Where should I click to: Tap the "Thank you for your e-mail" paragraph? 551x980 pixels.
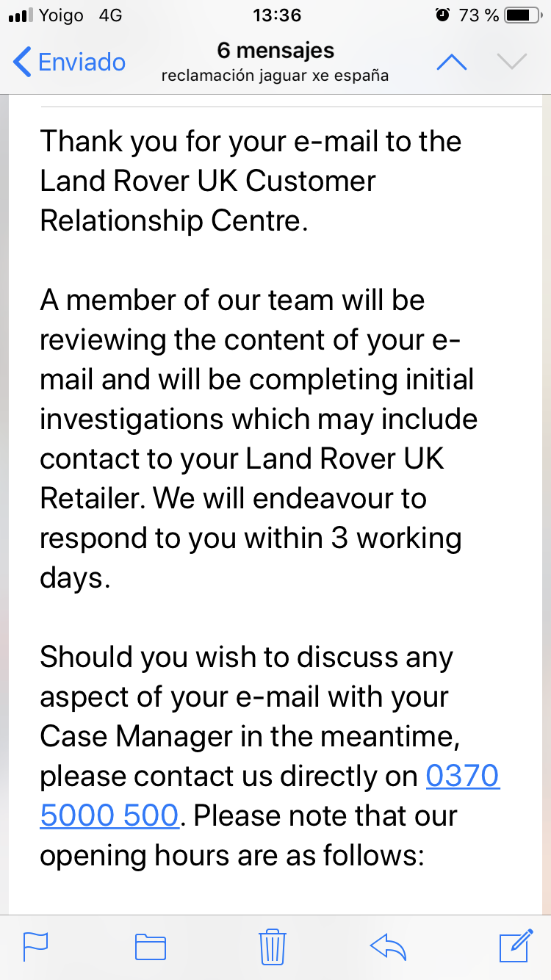pos(250,181)
